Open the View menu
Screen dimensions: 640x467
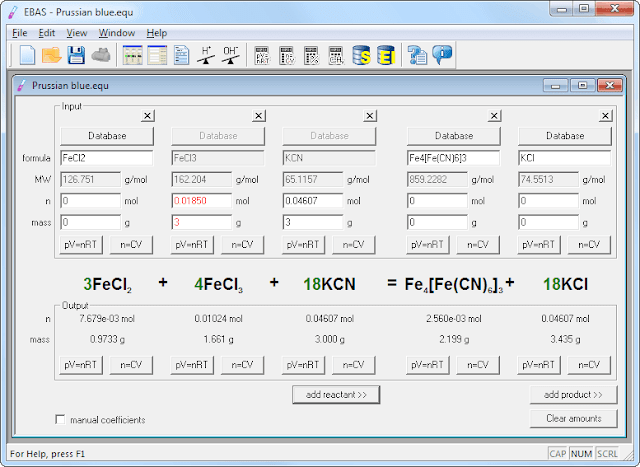77,33
